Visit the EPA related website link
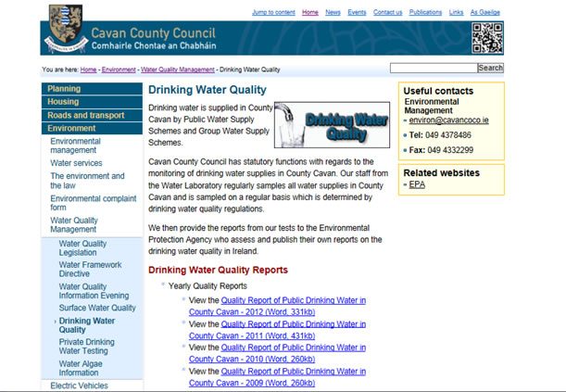This screenshot has height=392, width=566. (x=416, y=184)
